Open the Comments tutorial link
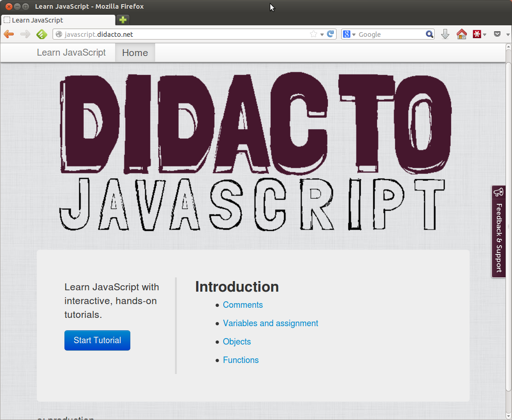 click(243, 305)
